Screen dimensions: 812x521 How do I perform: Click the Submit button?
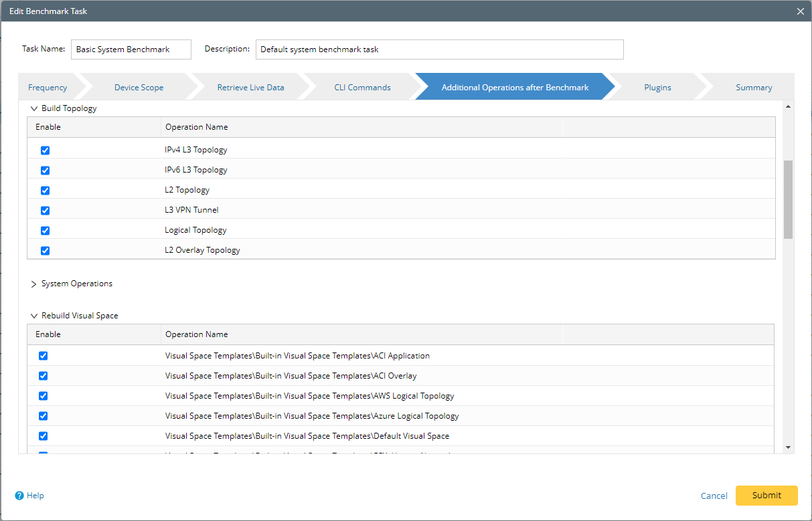pyautogui.click(x=766, y=495)
